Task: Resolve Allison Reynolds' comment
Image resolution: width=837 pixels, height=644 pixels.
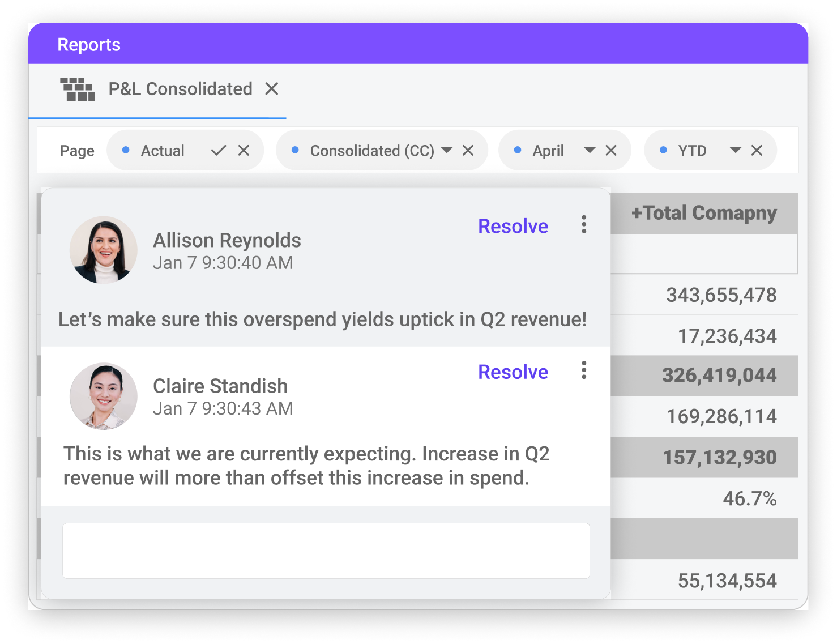Action: tap(513, 226)
